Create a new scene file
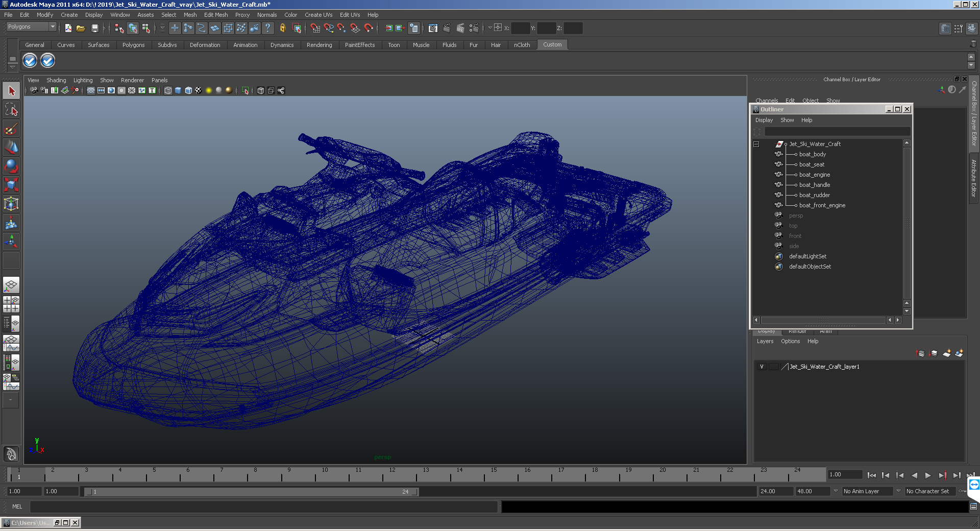This screenshot has width=980, height=531. point(68,28)
